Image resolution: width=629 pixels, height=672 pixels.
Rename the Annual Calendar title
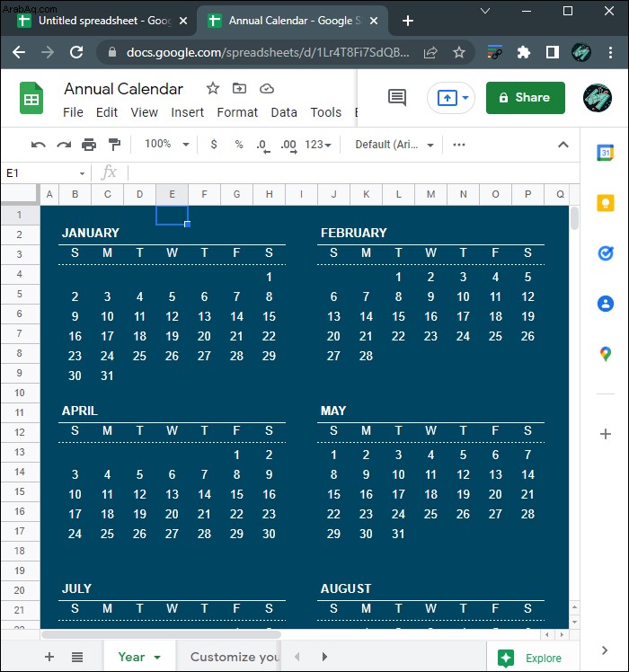[123, 89]
